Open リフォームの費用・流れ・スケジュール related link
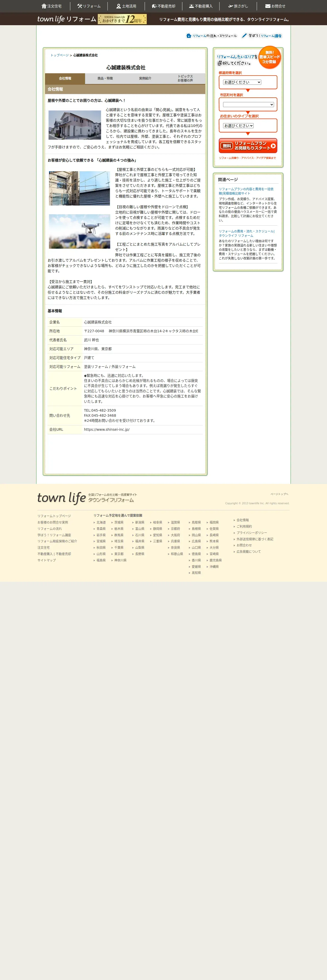Image resolution: width=327 pixels, height=980 pixels. [246, 233]
